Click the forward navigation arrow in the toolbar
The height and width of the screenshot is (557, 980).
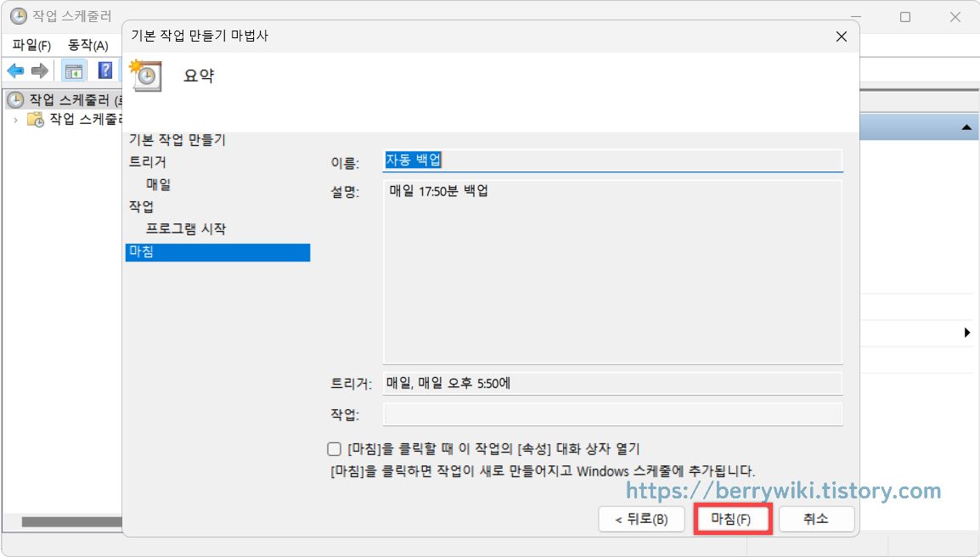point(39,70)
